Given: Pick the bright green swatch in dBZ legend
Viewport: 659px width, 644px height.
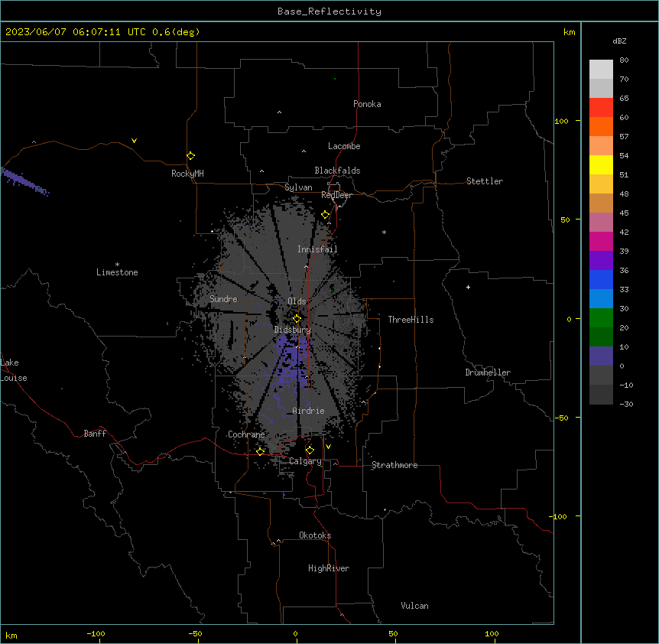Looking at the screenshot, I should click(x=601, y=318).
